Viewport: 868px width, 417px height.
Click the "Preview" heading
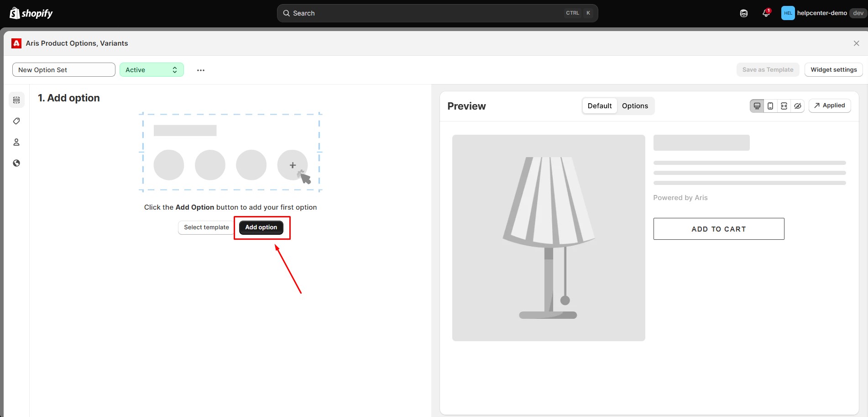tap(466, 106)
